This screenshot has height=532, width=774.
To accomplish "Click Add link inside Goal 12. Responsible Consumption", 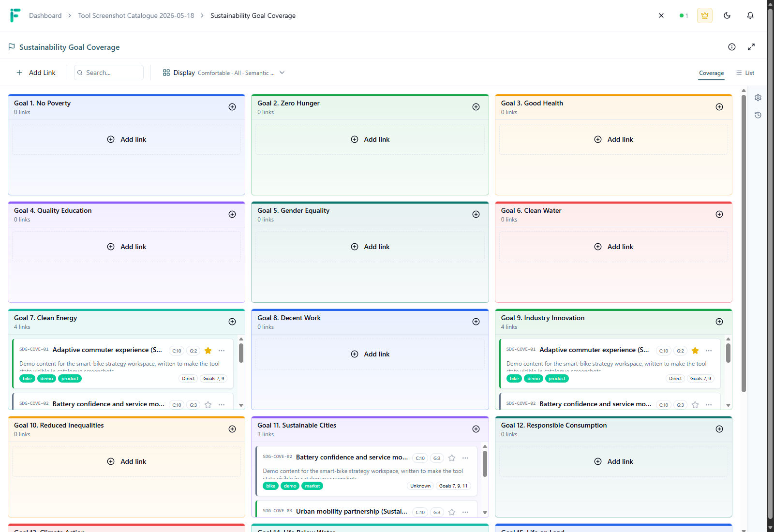I will click(613, 461).
